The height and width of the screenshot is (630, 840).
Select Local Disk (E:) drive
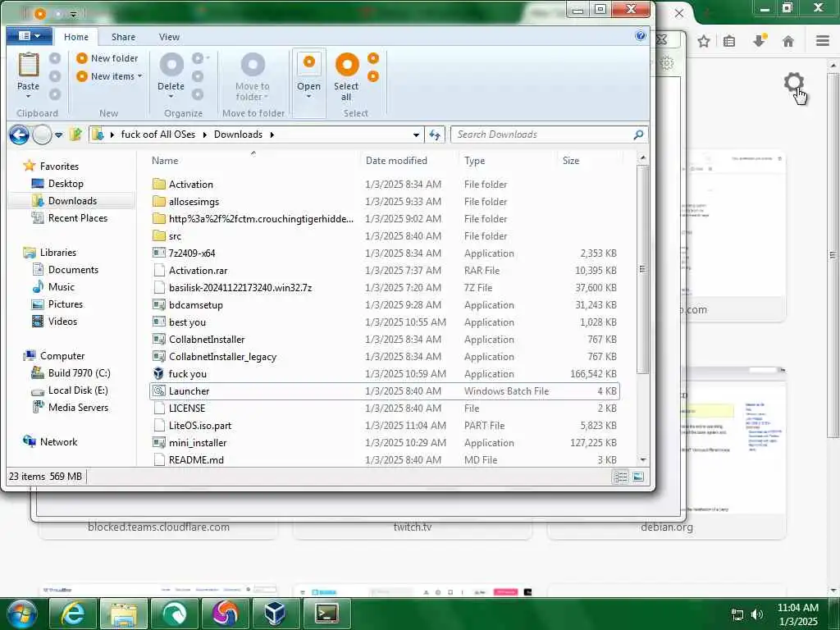(x=78, y=390)
